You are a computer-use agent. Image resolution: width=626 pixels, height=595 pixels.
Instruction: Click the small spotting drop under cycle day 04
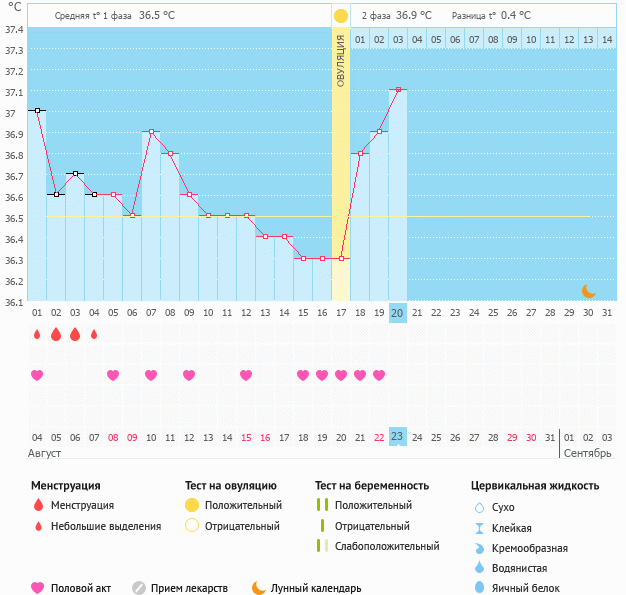(x=94, y=335)
